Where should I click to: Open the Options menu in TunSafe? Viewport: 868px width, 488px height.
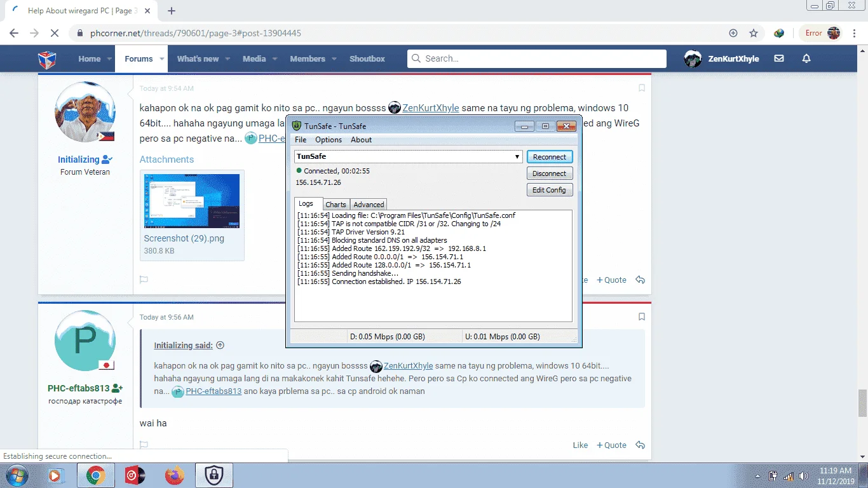(x=329, y=140)
